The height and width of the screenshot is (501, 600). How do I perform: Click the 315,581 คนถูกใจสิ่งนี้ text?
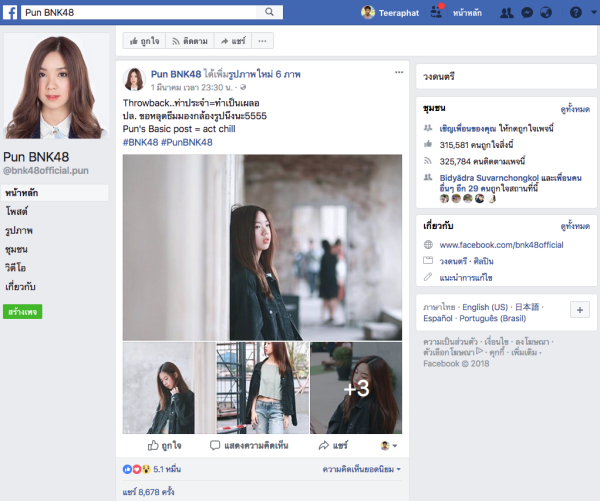[476, 145]
